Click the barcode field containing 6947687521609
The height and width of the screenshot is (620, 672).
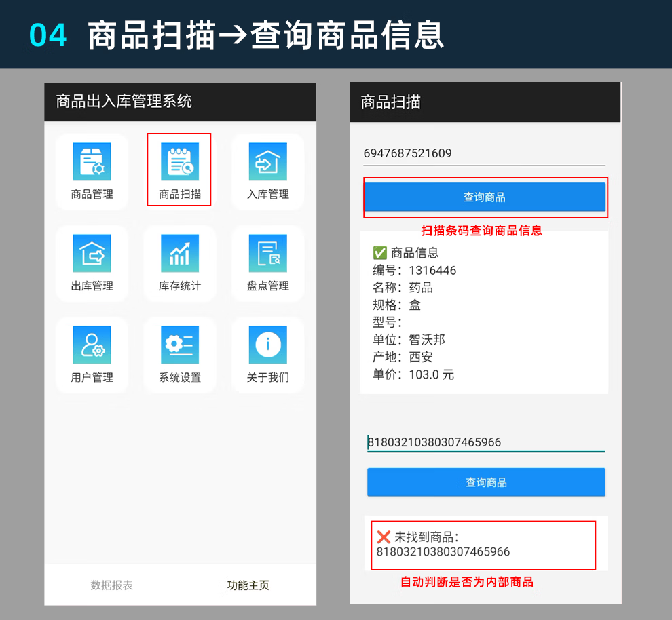(484, 154)
